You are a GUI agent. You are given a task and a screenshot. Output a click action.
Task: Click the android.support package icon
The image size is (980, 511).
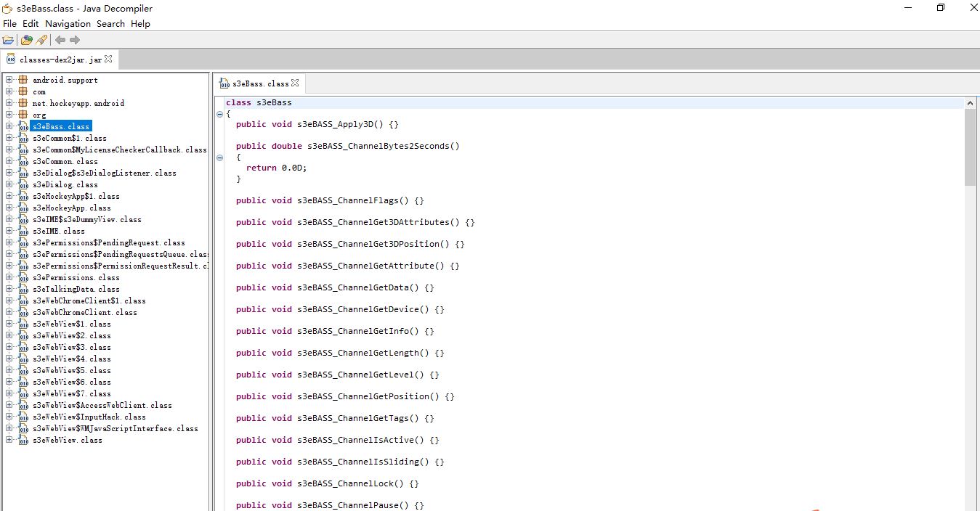pos(23,80)
